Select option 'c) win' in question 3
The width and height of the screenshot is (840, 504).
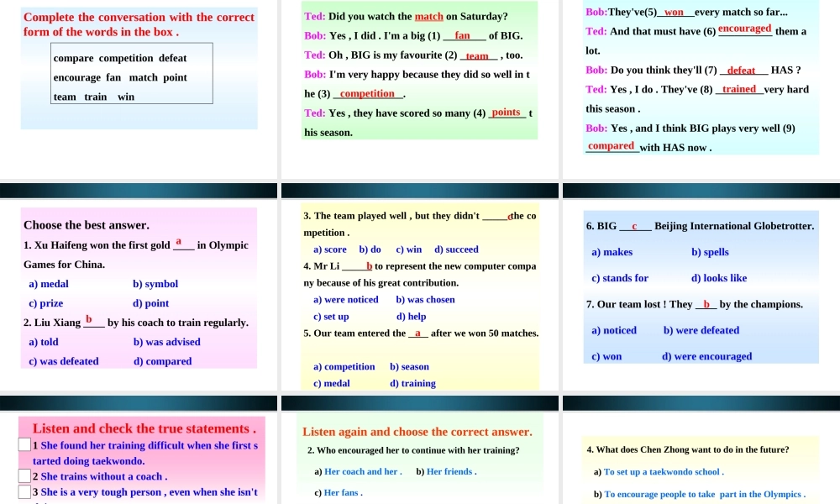pyautogui.click(x=408, y=249)
